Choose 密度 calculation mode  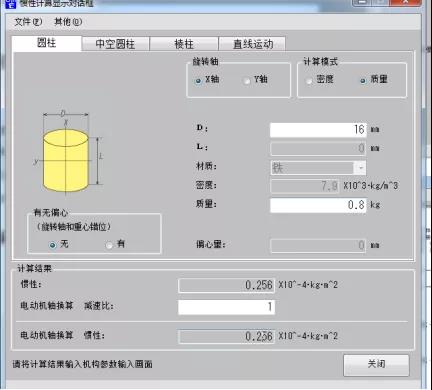click(x=319, y=80)
